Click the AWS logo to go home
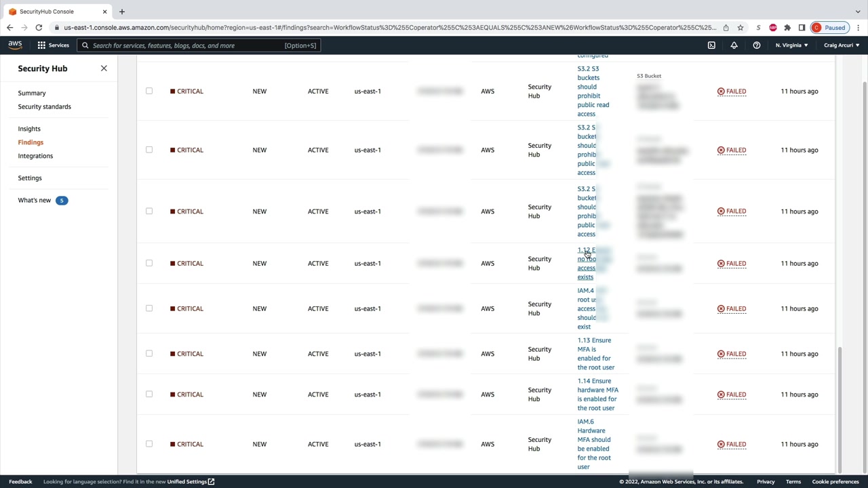Viewport: 868px width, 488px height. coord(15,45)
